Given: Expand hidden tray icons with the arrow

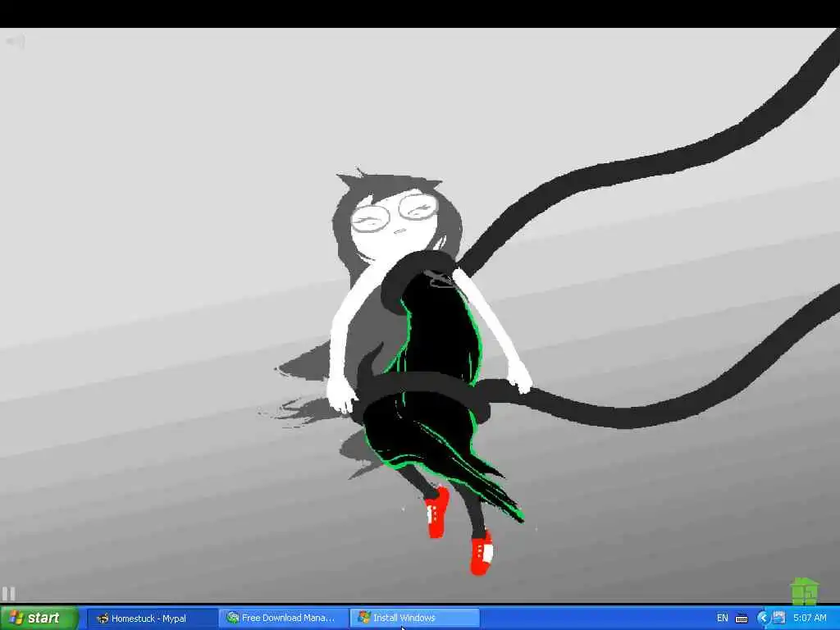Looking at the screenshot, I should [x=763, y=619].
